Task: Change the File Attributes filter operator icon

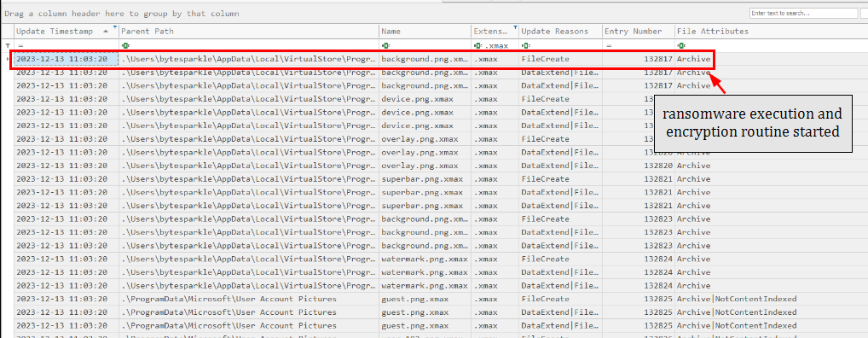Action: [x=681, y=45]
